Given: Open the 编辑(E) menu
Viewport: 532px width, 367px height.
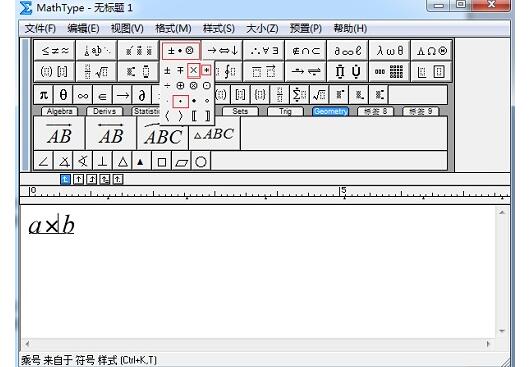Looking at the screenshot, I should point(83,28).
